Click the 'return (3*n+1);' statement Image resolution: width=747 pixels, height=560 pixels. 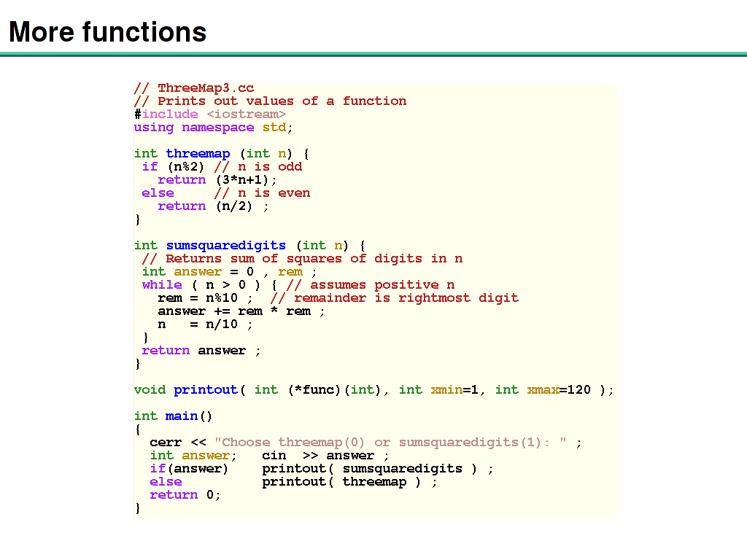[217, 180]
